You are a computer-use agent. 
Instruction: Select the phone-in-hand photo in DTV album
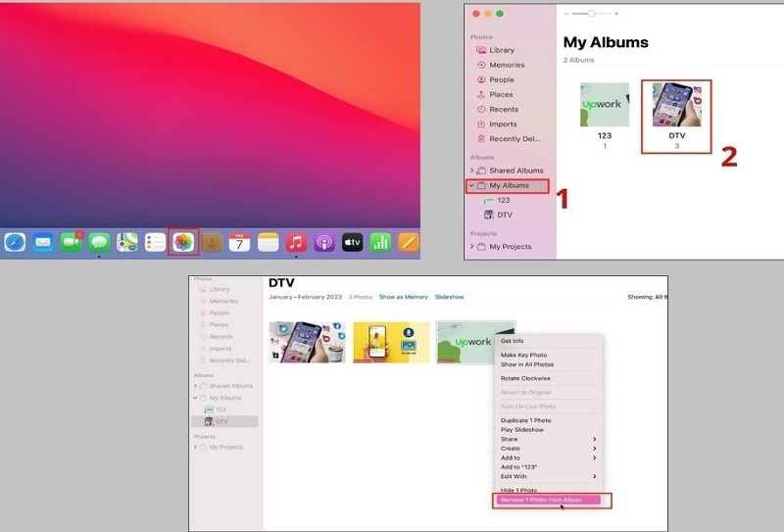(307, 343)
